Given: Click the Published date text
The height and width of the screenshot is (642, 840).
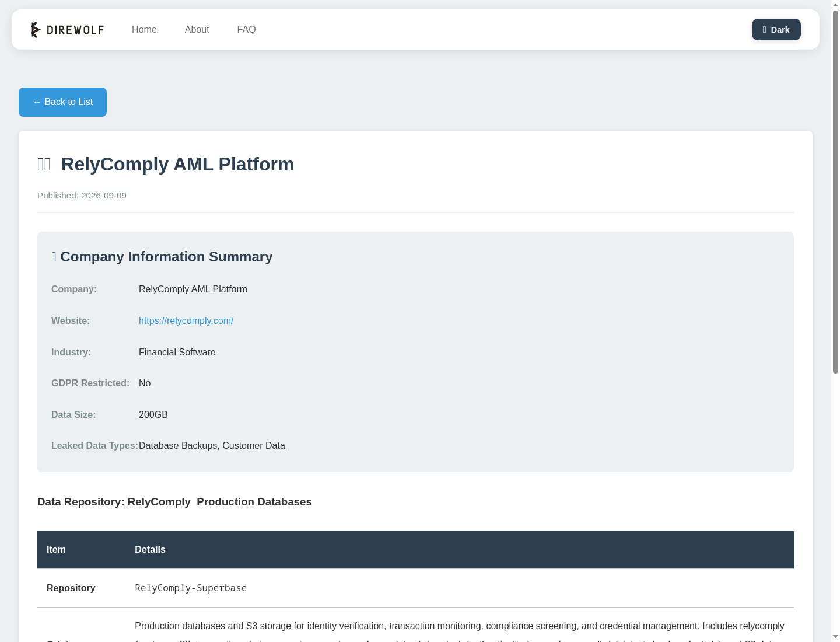Looking at the screenshot, I should pyautogui.click(x=82, y=196).
